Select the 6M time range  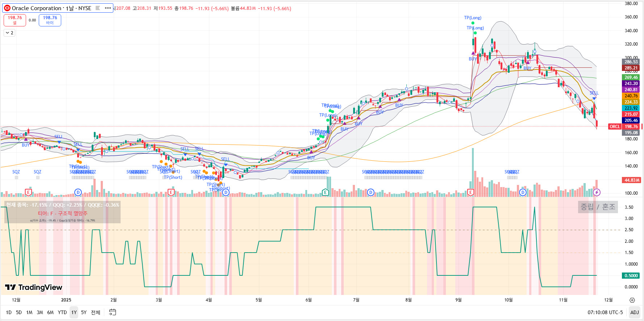coord(50,312)
